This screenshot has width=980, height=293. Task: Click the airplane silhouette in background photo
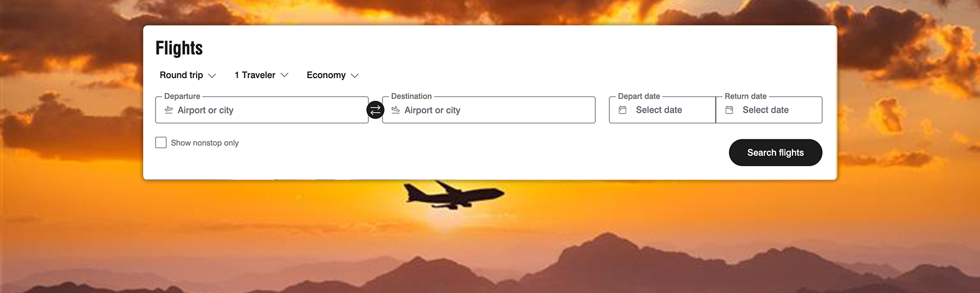coord(453,195)
